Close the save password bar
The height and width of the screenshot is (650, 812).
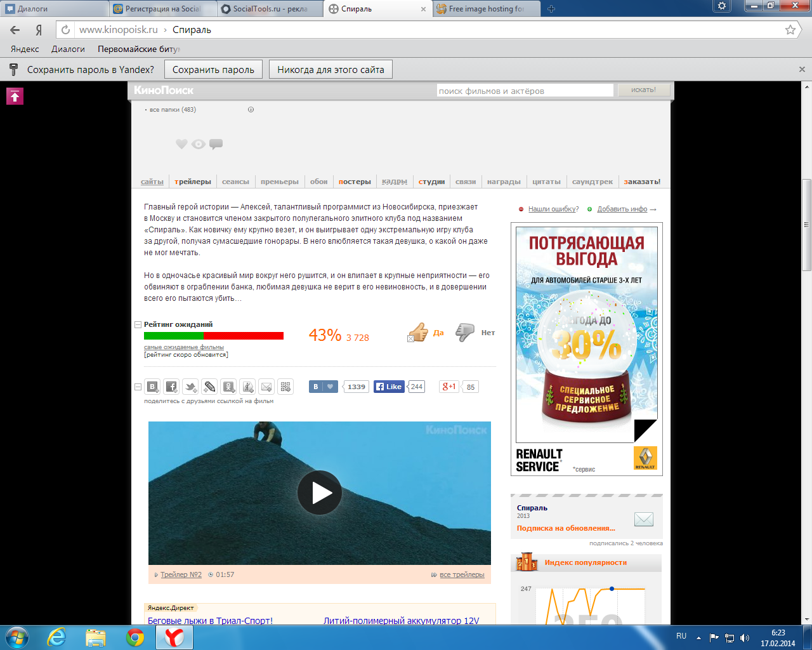click(x=802, y=70)
